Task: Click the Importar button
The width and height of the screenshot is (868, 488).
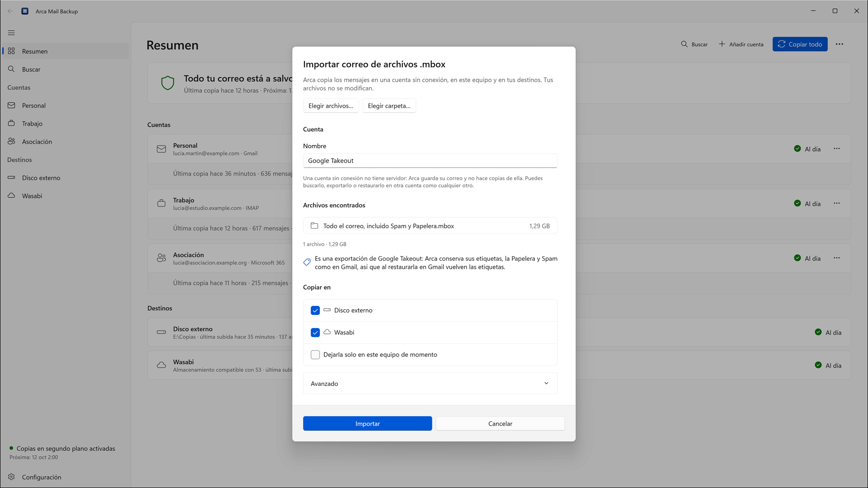Action: (368, 423)
